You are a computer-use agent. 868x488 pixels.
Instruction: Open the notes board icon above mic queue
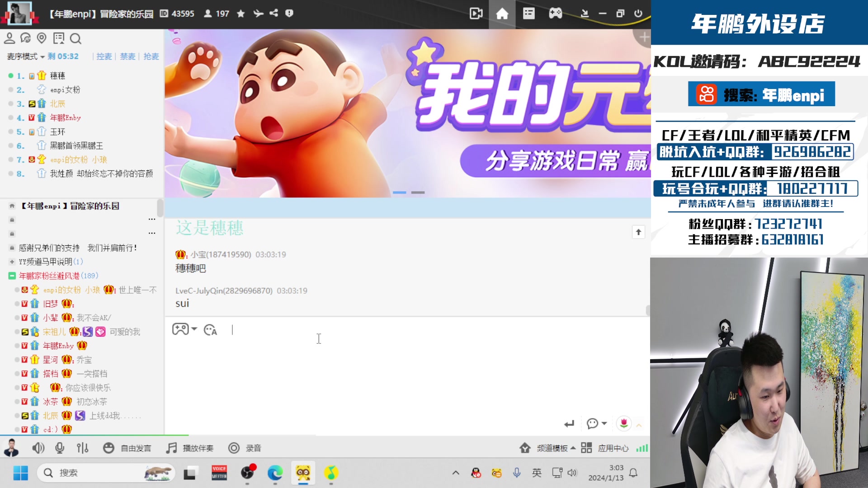point(59,38)
